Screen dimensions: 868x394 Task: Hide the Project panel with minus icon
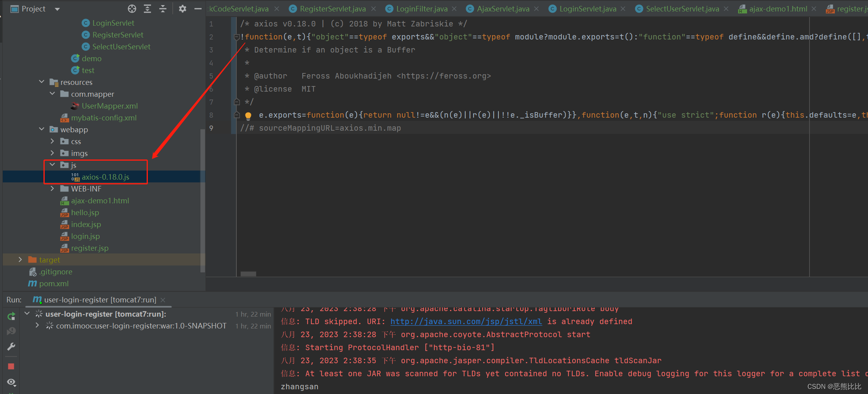(198, 9)
